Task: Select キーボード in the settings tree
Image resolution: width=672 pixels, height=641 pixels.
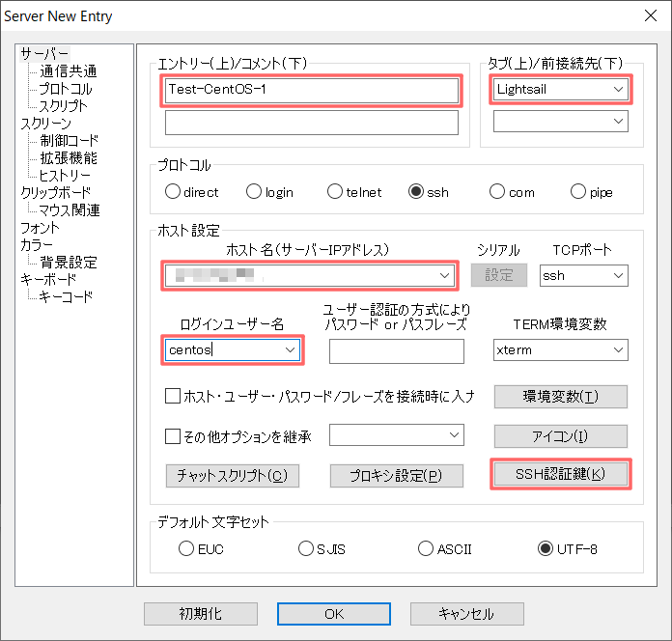Action: pos(48,279)
